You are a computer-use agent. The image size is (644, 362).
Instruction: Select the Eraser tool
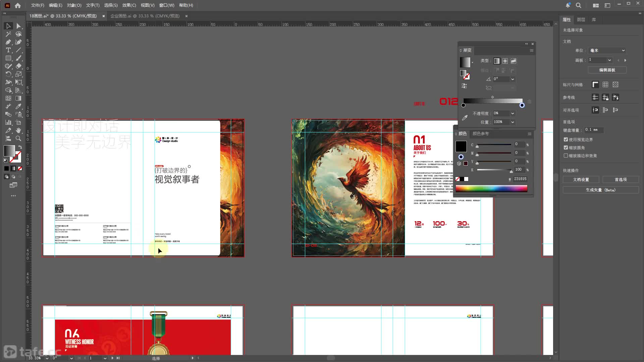[x=18, y=66]
